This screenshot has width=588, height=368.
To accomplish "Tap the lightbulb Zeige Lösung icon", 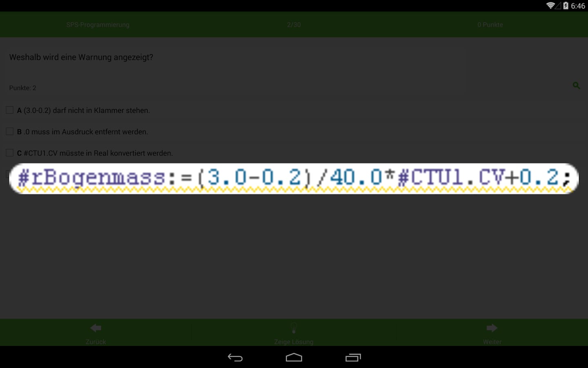I will pos(294,328).
